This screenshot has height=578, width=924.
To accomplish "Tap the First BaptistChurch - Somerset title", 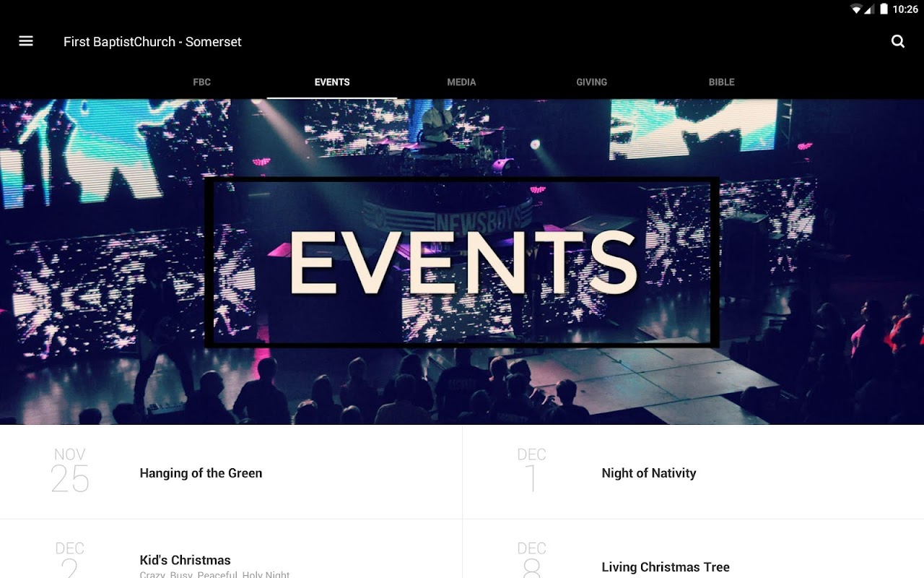I will click(152, 42).
